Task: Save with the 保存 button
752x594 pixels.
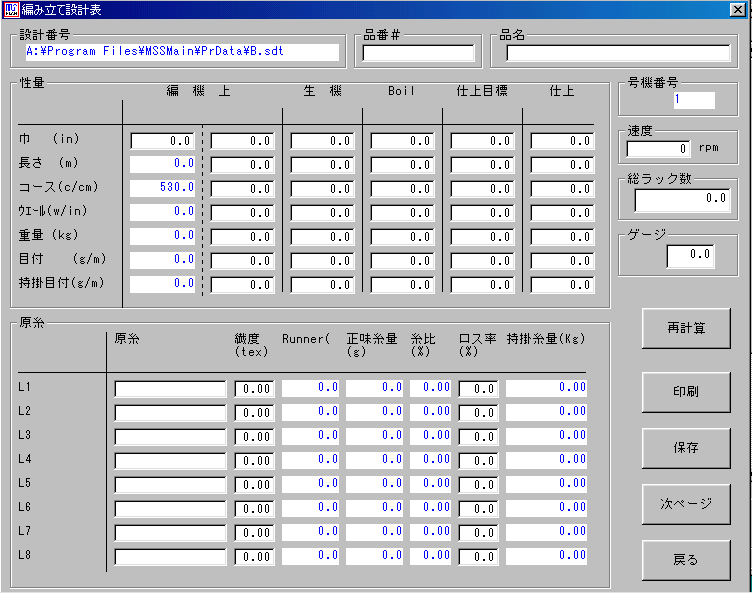Action: click(x=685, y=448)
